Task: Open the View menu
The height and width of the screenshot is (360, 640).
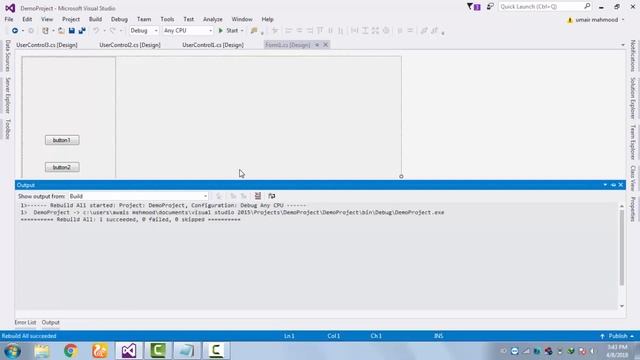Action: coord(47,19)
